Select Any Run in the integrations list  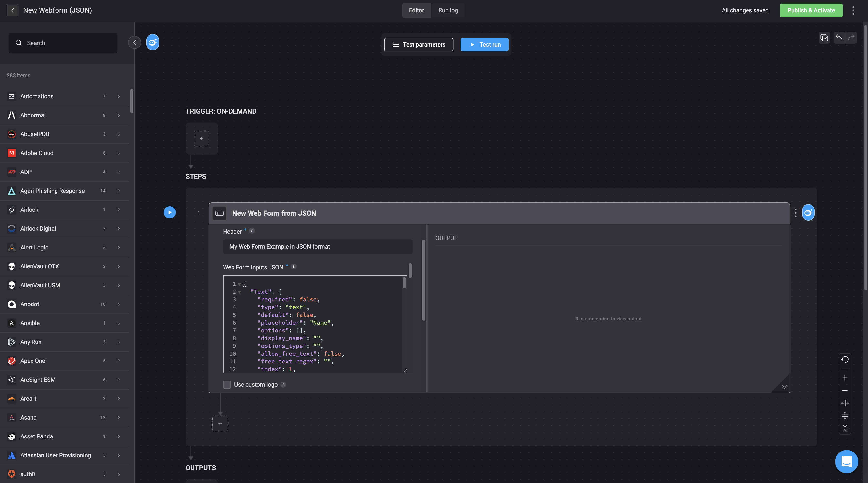click(64, 342)
